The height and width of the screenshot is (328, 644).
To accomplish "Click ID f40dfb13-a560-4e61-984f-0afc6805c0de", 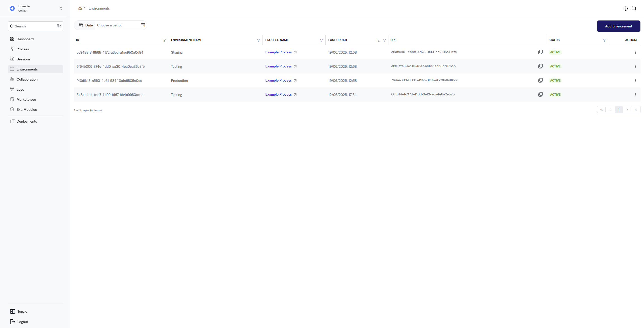I will (109, 81).
